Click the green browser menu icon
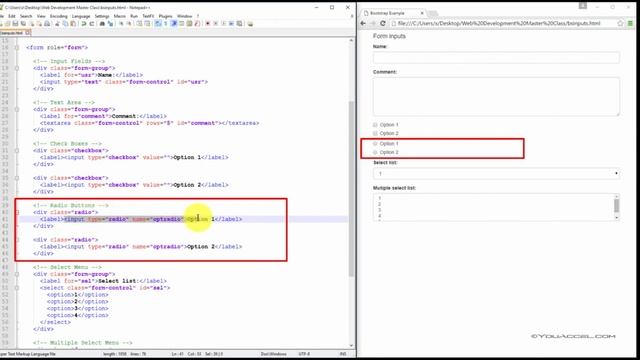 coord(631,23)
